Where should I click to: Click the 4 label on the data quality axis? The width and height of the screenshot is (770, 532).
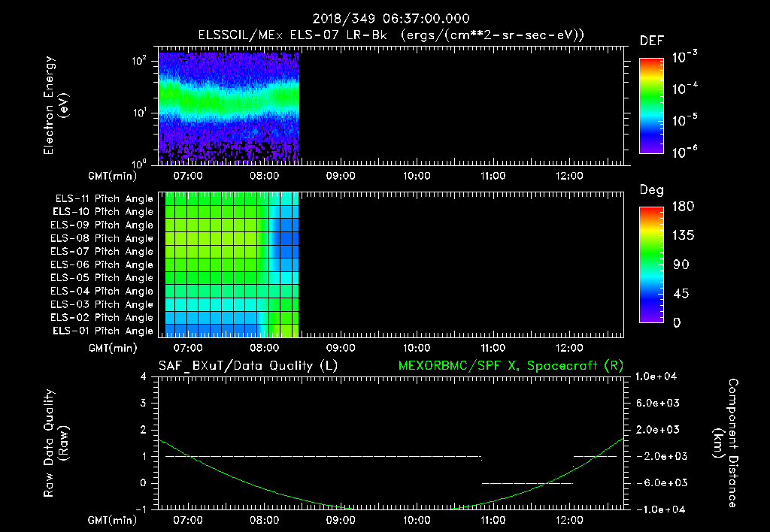click(144, 376)
